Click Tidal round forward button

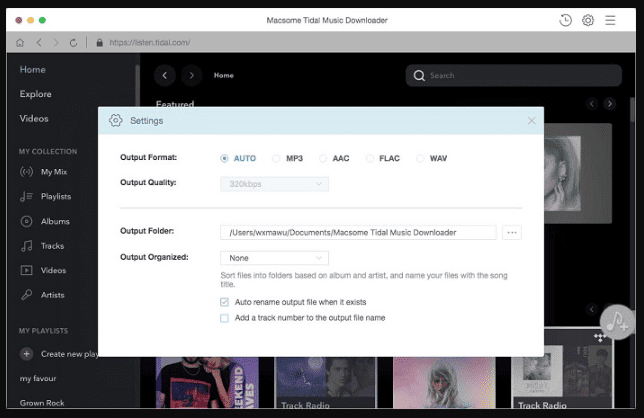pos(191,75)
